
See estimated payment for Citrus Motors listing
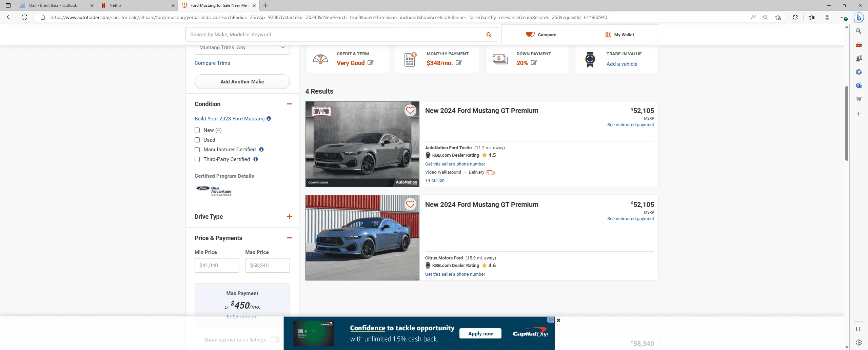(631, 219)
